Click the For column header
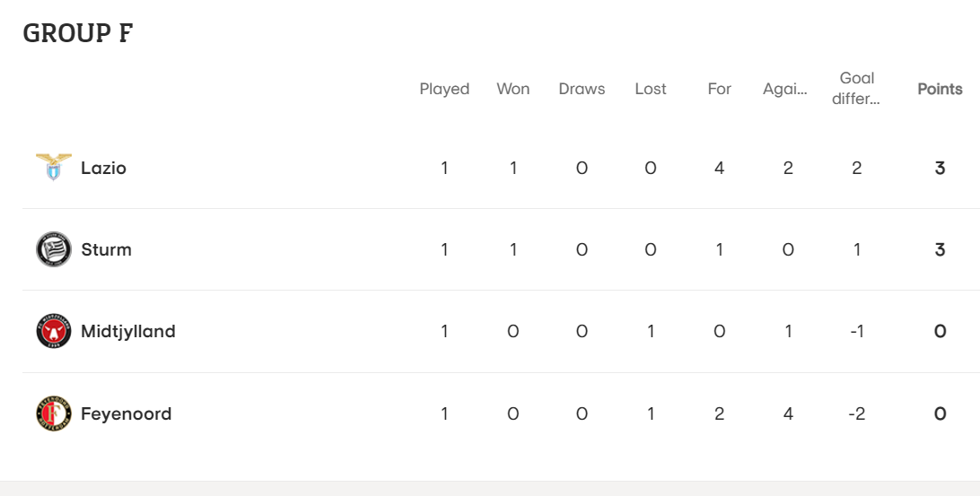Viewport: 980px width, 496px height. click(720, 89)
